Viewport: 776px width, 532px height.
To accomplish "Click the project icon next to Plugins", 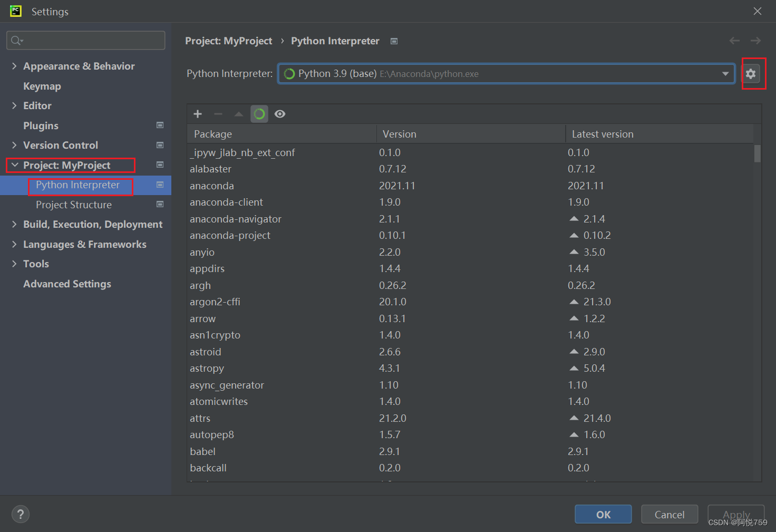I will tap(160, 125).
